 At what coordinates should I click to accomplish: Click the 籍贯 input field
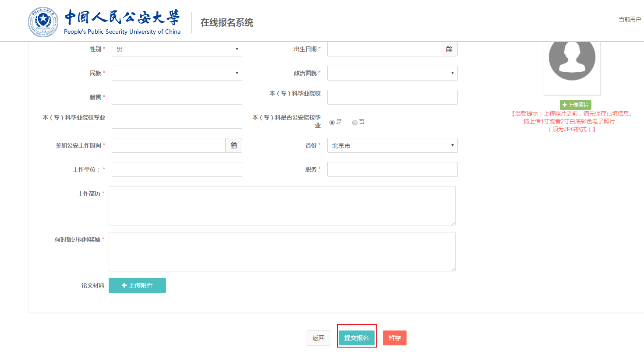tap(177, 97)
